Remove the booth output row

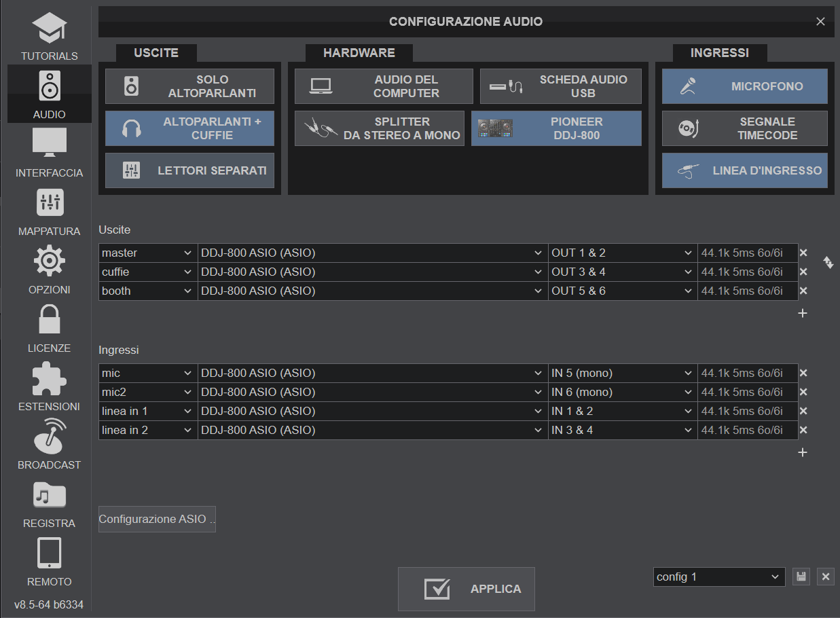point(803,291)
